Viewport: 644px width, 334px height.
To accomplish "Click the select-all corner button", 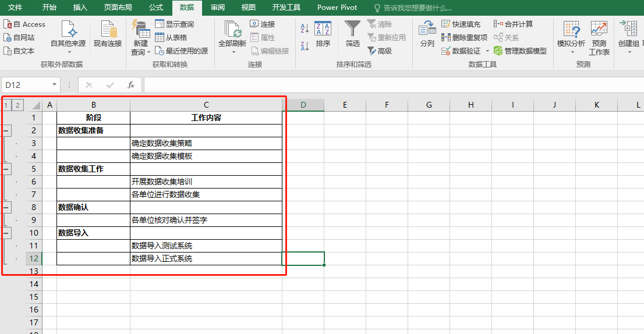I will coord(34,105).
